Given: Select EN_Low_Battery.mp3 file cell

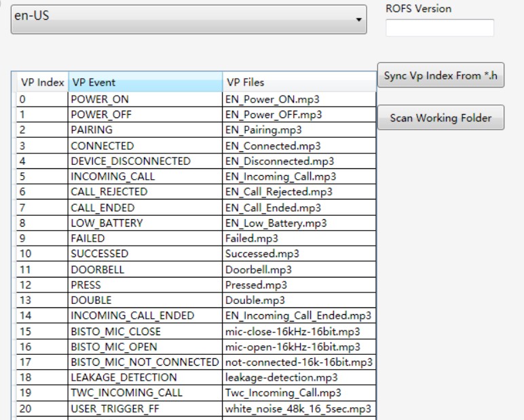Looking at the screenshot, I should 276,223.
